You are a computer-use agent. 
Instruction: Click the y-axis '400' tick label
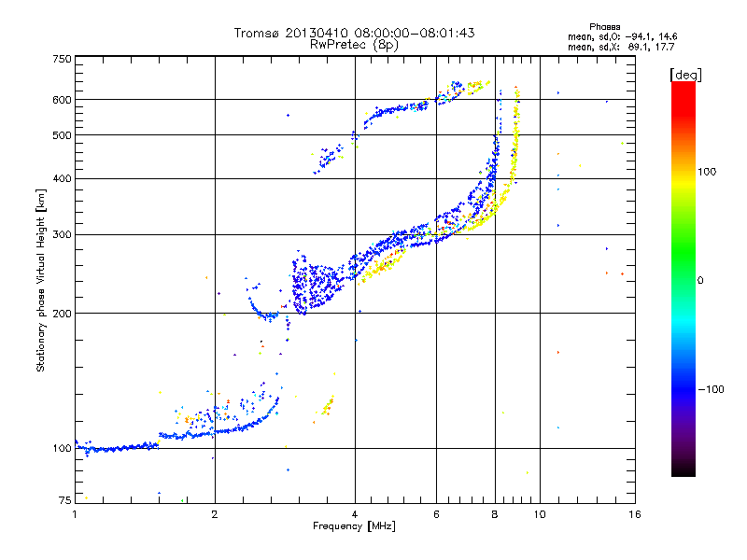[x=62, y=178]
